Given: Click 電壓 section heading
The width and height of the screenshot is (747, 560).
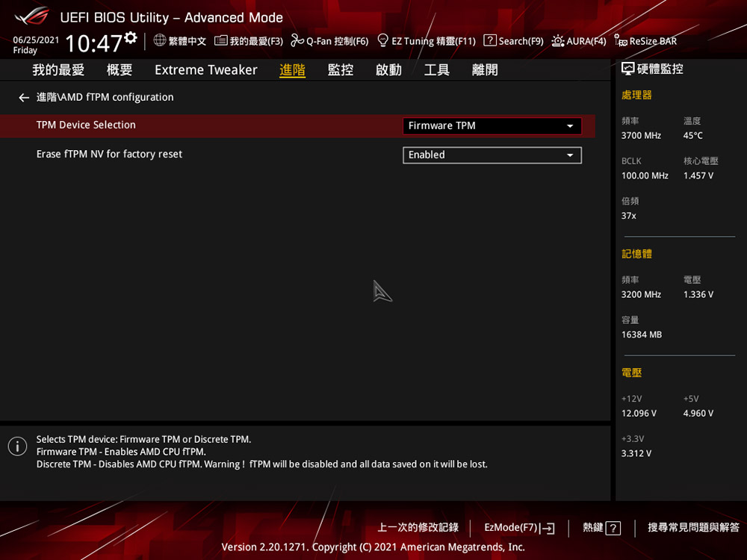Looking at the screenshot, I should [x=631, y=373].
